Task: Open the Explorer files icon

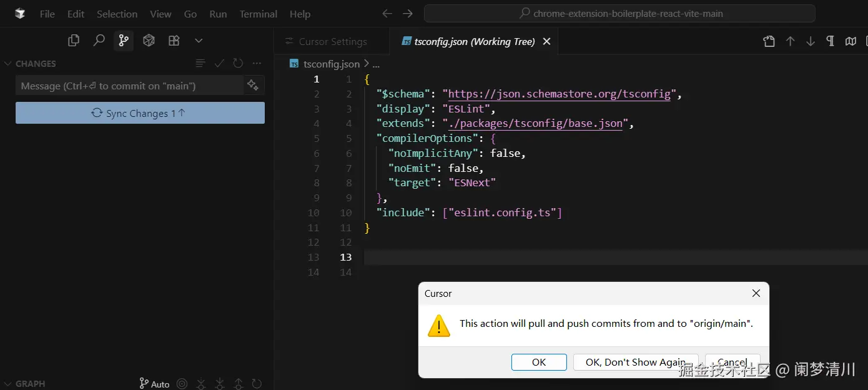Action: tap(74, 41)
